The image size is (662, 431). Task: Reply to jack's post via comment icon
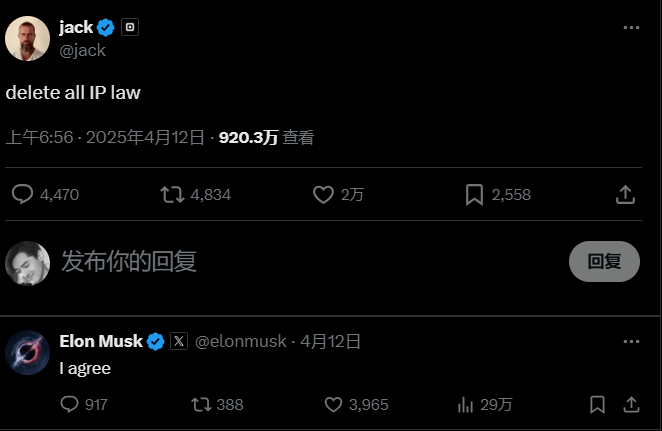[x=23, y=194]
